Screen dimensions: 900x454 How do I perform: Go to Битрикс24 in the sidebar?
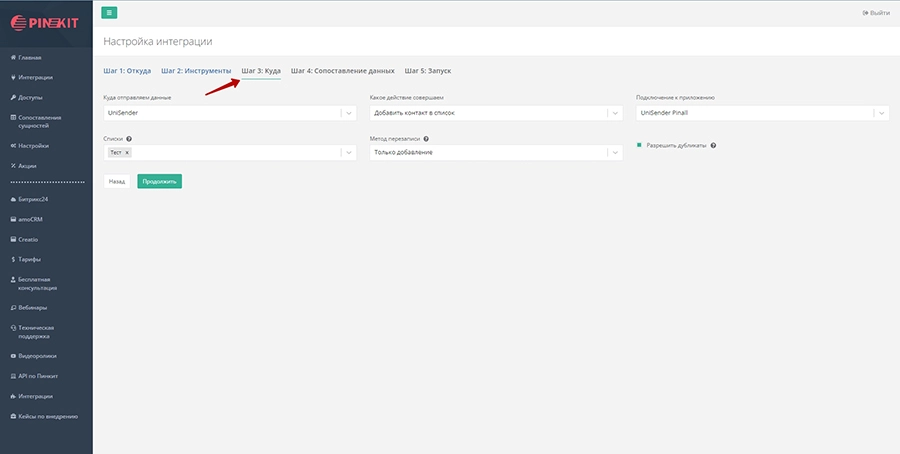33,199
